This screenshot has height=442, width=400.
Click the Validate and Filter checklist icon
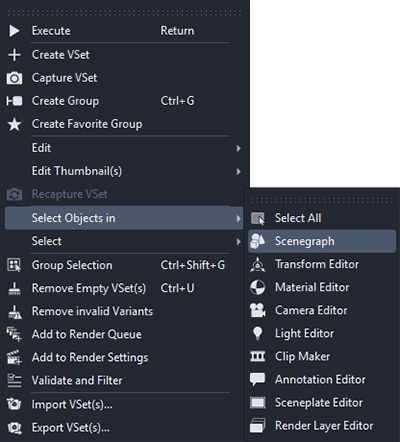pos(14,381)
